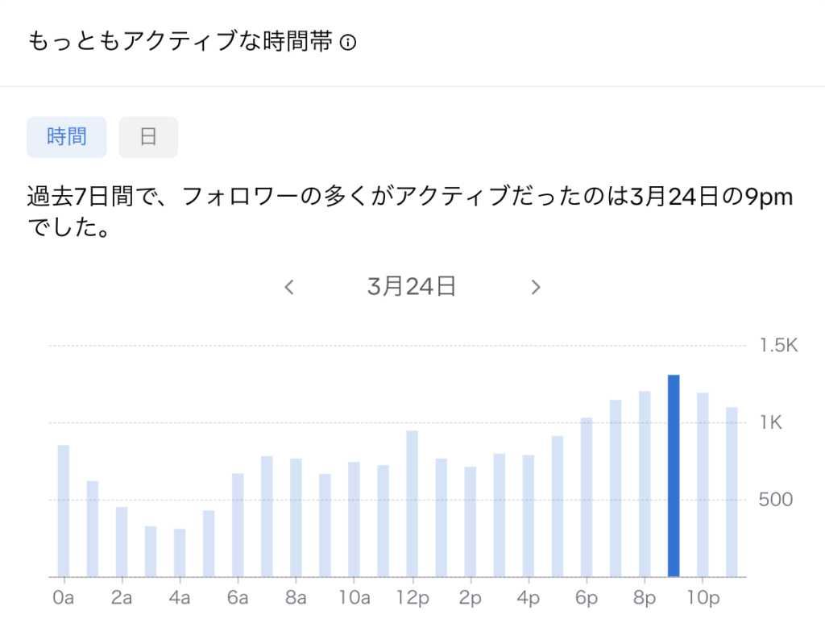
Task: Click the 3月24日 date label
Action: 412,287
